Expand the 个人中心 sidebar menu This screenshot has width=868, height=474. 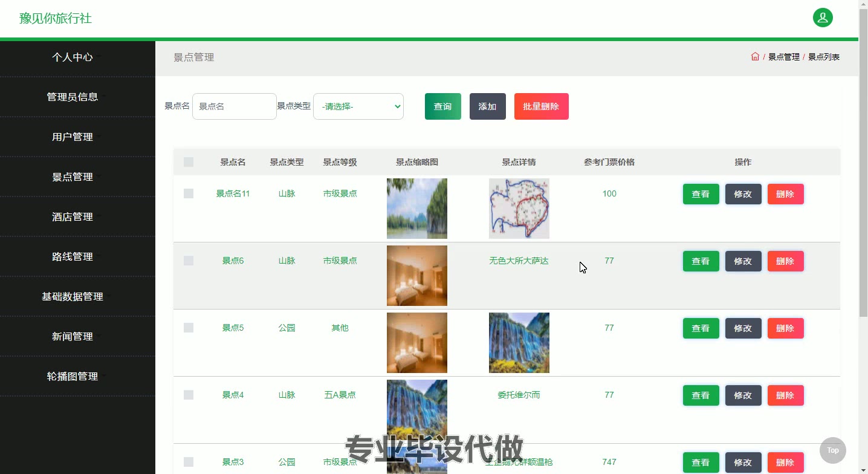tap(77, 57)
